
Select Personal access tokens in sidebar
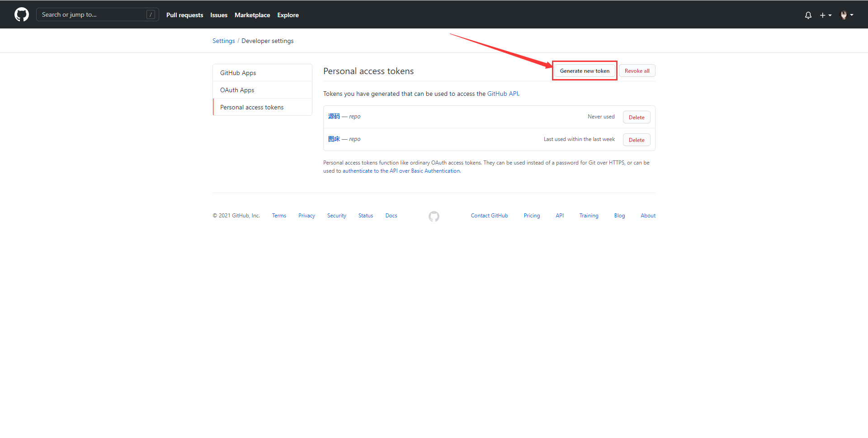(262, 107)
